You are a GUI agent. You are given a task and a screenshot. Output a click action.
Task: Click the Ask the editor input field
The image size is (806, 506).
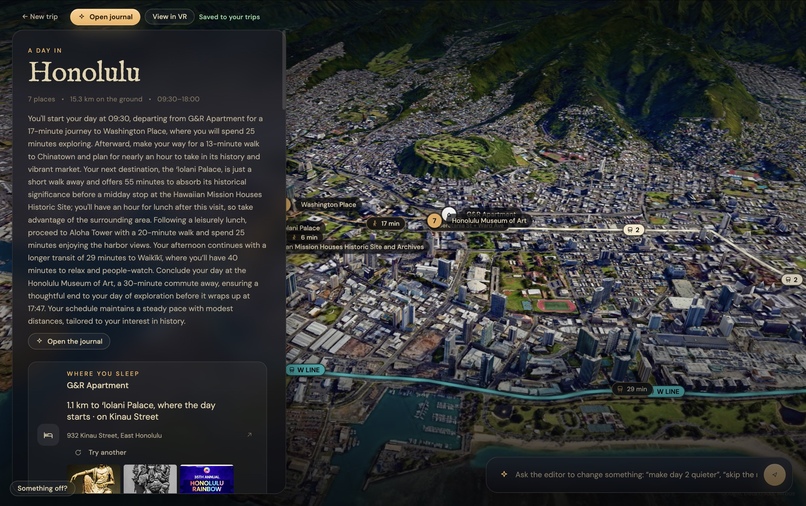635,475
